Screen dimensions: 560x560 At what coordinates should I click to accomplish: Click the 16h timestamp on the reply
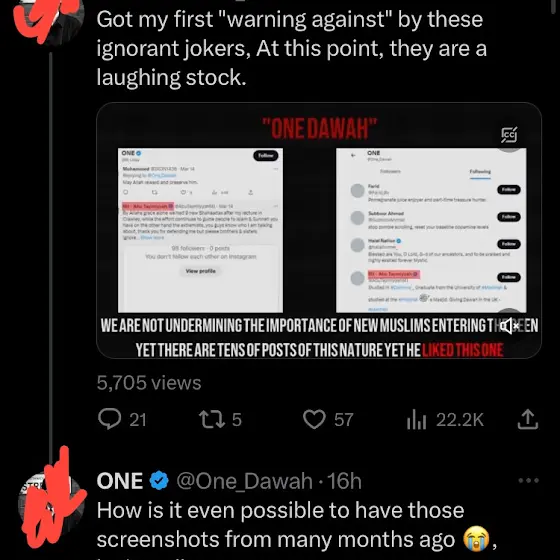345,481
